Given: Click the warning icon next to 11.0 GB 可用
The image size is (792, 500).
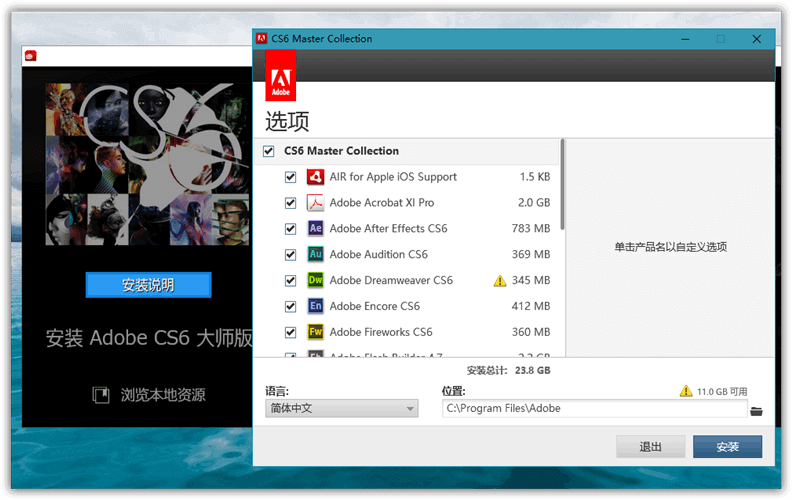Looking at the screenshot, I should pos(686,391).
